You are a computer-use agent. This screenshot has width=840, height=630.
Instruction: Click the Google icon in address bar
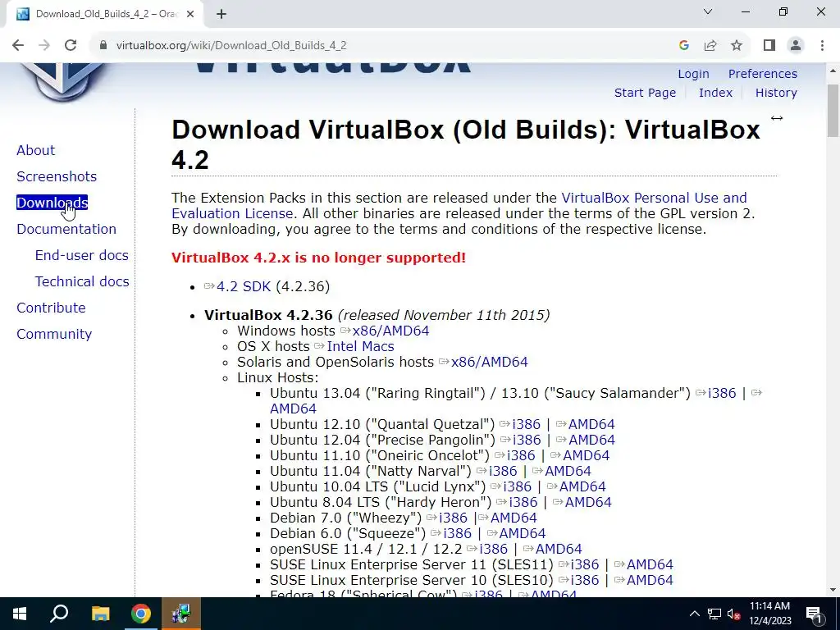[x=683, y=46]
